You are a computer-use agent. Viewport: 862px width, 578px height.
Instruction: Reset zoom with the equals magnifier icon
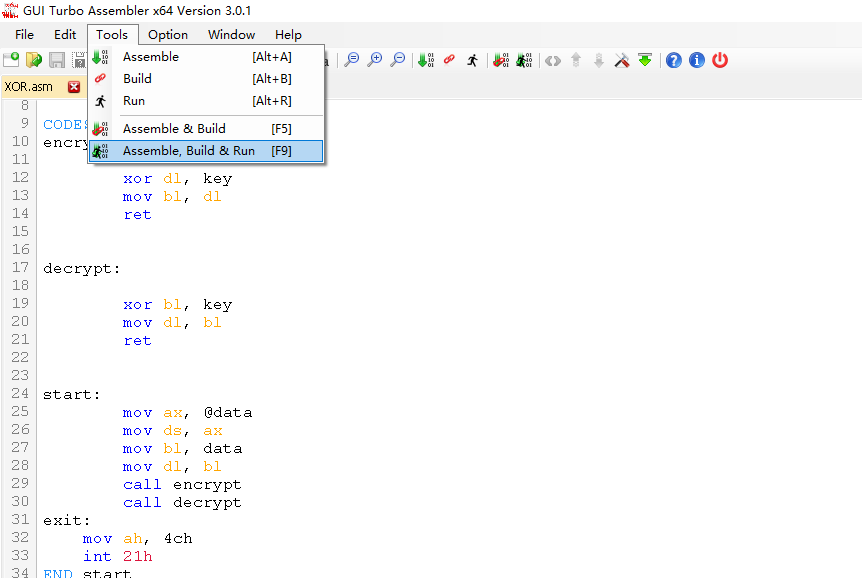(x=352, y=60)
